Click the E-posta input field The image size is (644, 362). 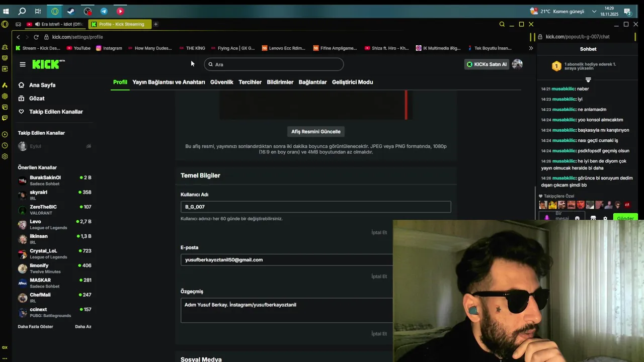[x=287, y=260]
